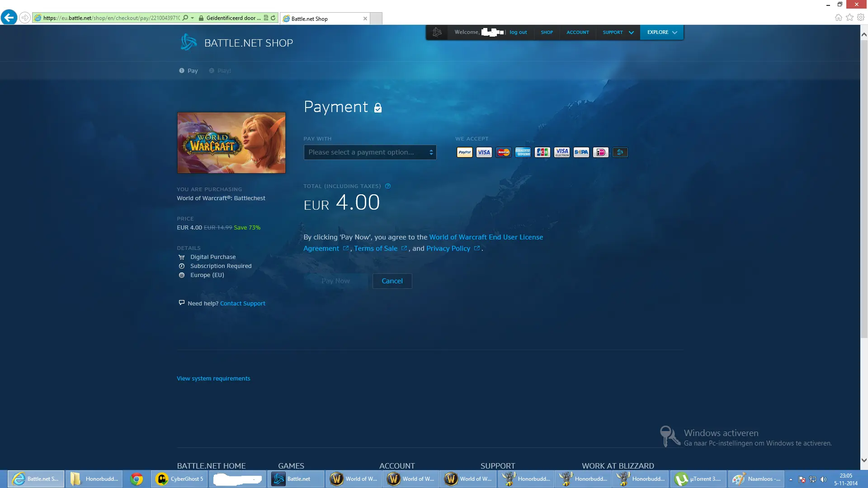This screenshot has height=488, width=868.
Task: Open Favorites with the star icon
Action: [849, 18]
